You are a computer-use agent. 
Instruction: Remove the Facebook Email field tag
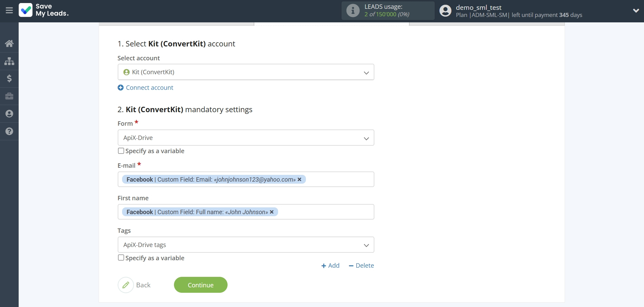[x=299, y=179]
